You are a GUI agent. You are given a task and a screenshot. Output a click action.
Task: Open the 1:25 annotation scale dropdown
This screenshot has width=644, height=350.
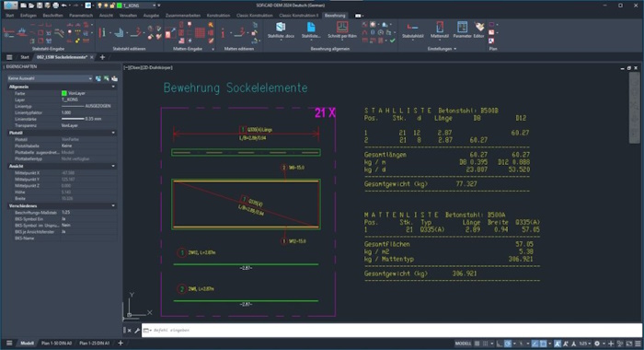pyautogui.click(x=585, y=344)
